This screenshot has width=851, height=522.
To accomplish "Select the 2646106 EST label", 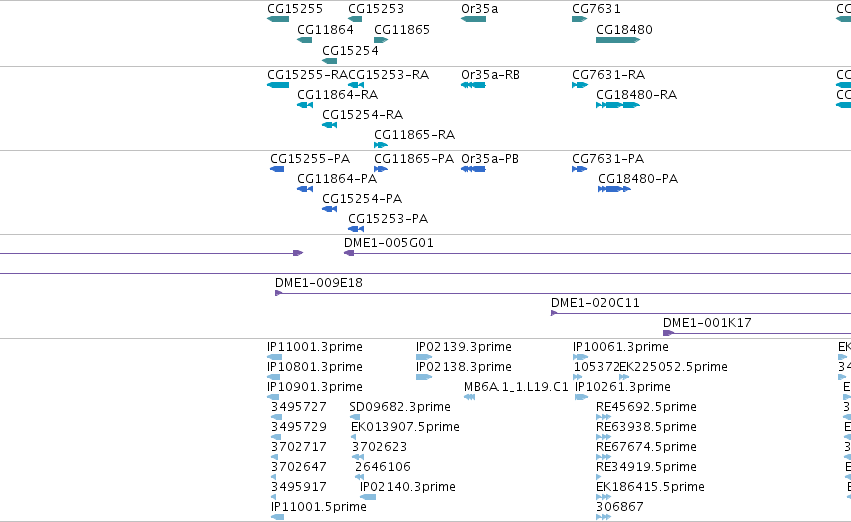I will coord(383,467).
